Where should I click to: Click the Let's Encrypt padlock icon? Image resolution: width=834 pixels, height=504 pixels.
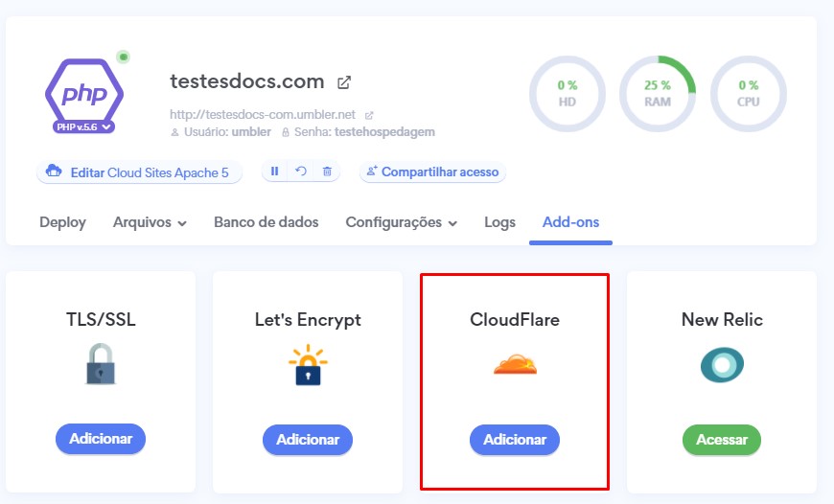307,365
